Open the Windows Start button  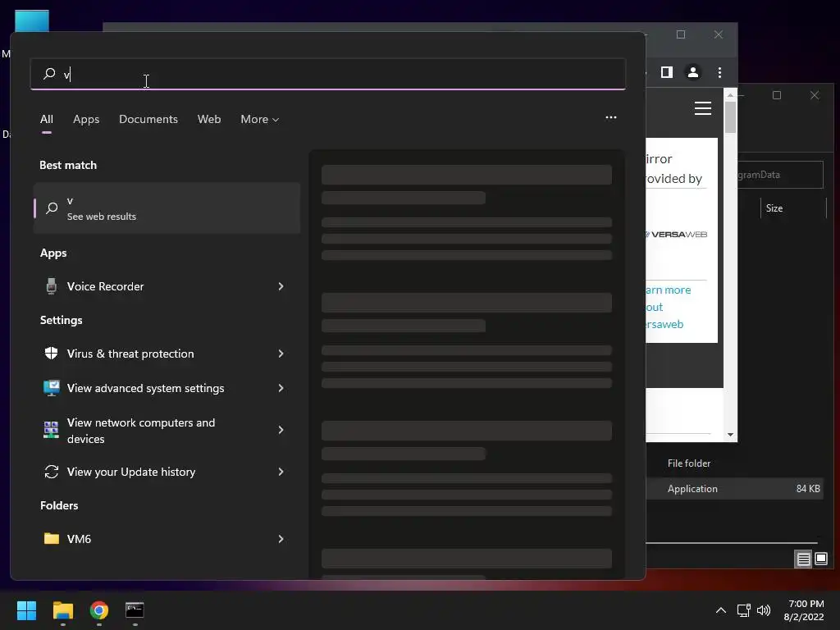pos(26,610)
